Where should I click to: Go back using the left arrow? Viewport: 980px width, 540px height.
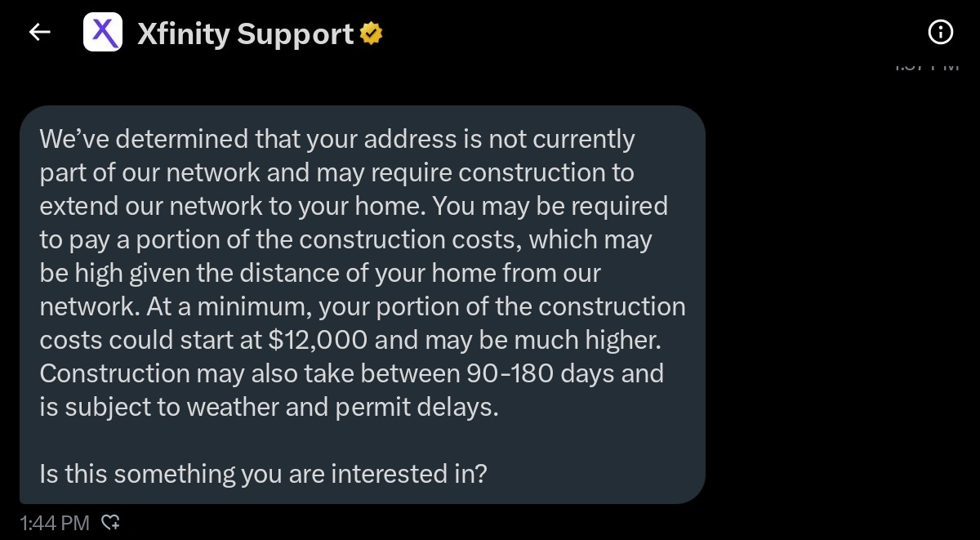pos(39,32)
